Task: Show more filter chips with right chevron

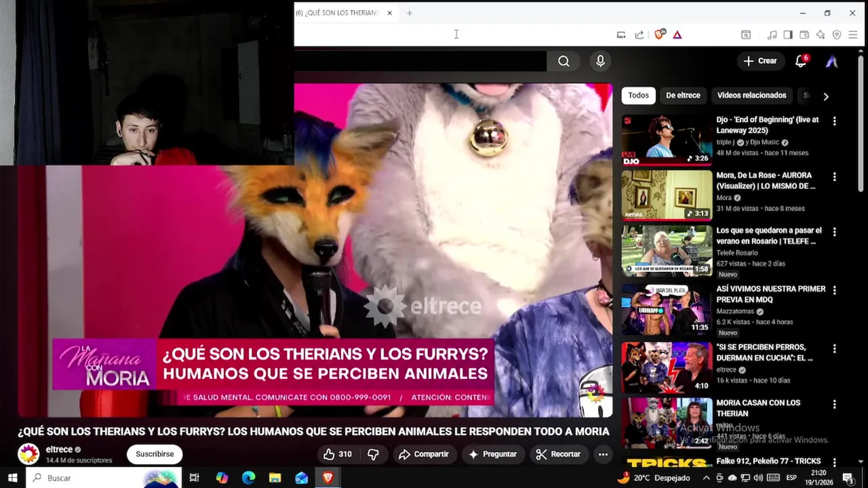Action: coord(825,96)
